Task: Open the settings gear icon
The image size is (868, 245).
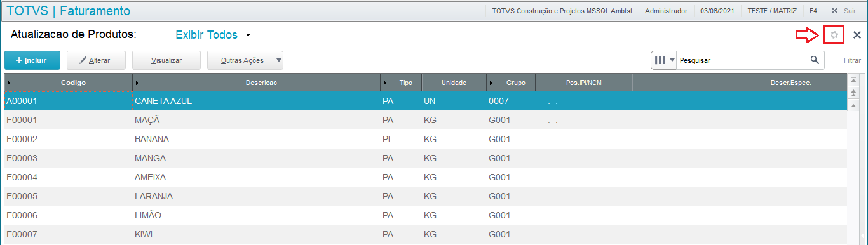Action: (834, 35)
